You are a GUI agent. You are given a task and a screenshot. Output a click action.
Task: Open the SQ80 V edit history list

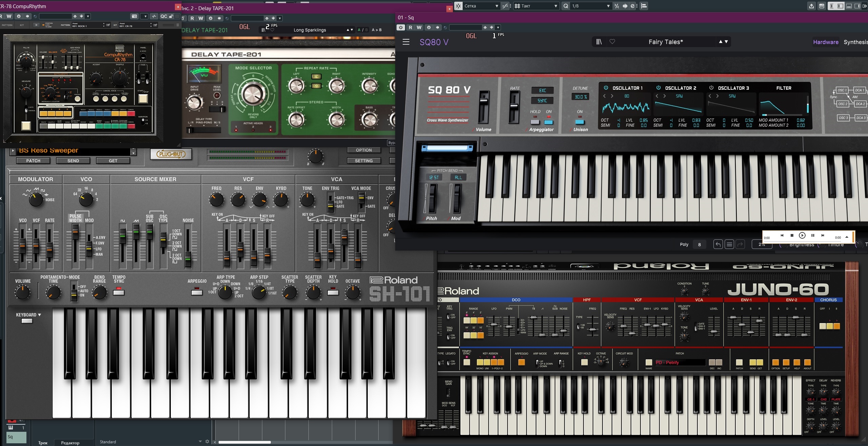point(729,244)
